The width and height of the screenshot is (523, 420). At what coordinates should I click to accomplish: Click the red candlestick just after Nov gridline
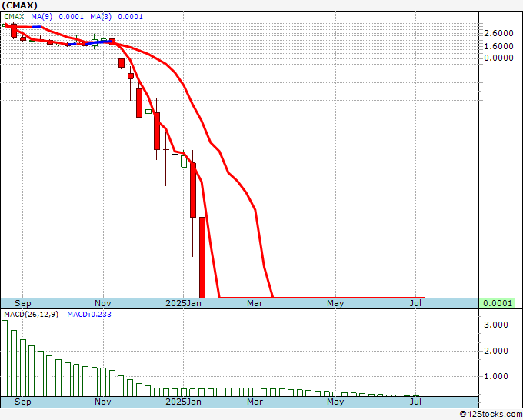[x=112, y=42]
